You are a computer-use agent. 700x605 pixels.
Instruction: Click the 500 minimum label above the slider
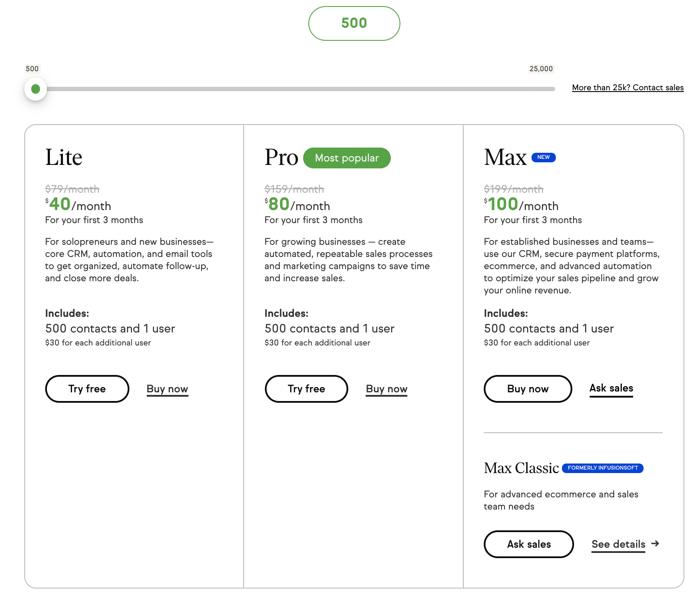32,69
